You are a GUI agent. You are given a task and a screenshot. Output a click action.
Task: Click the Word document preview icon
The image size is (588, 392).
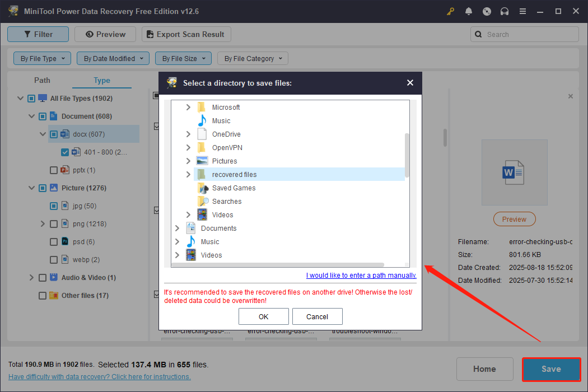[514, 172]
